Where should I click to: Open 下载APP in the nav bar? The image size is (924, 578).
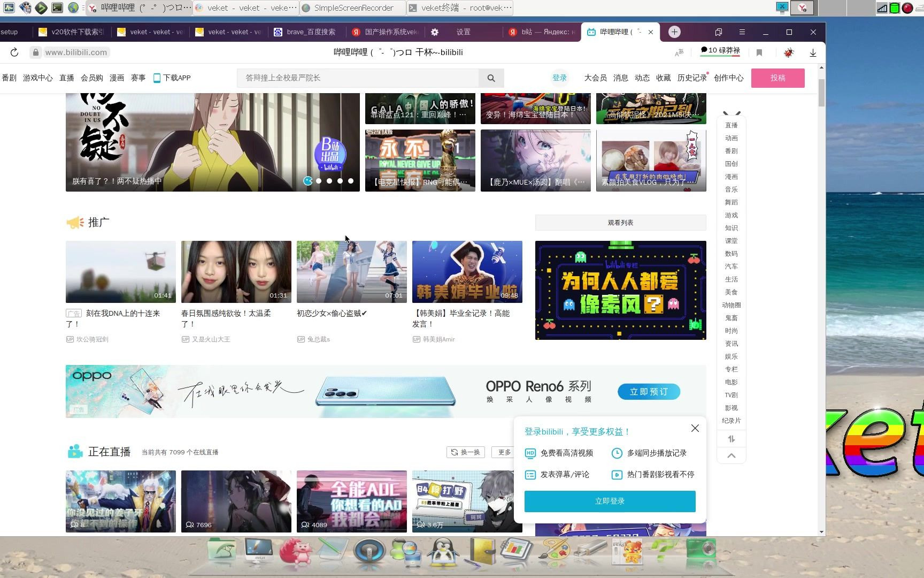[172, 78]
